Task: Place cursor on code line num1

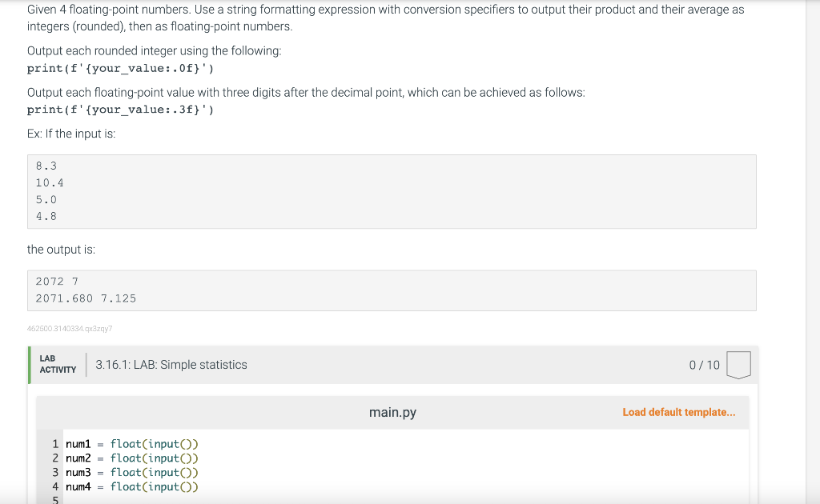Action: [x=132, y=444]
